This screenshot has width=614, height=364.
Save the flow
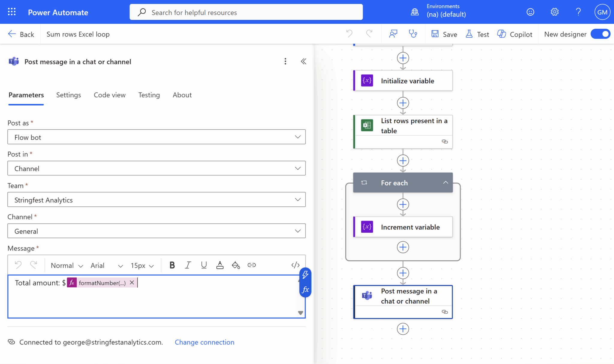point(444,34)
